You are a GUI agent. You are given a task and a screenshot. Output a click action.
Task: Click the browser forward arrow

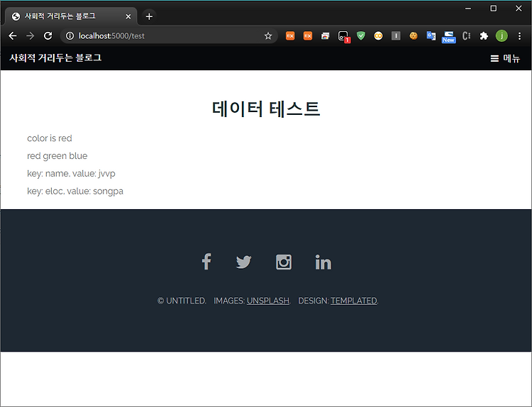pos(31,36)
